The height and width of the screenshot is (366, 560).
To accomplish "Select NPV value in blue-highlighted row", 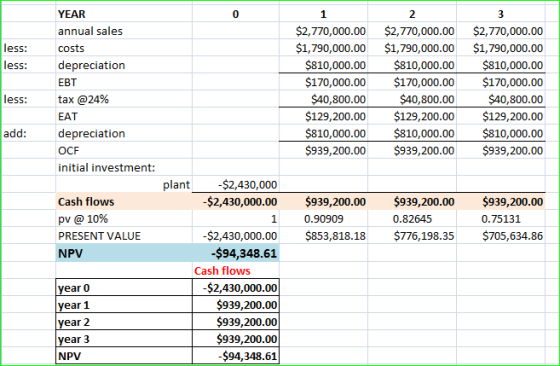I will [235, 253].
